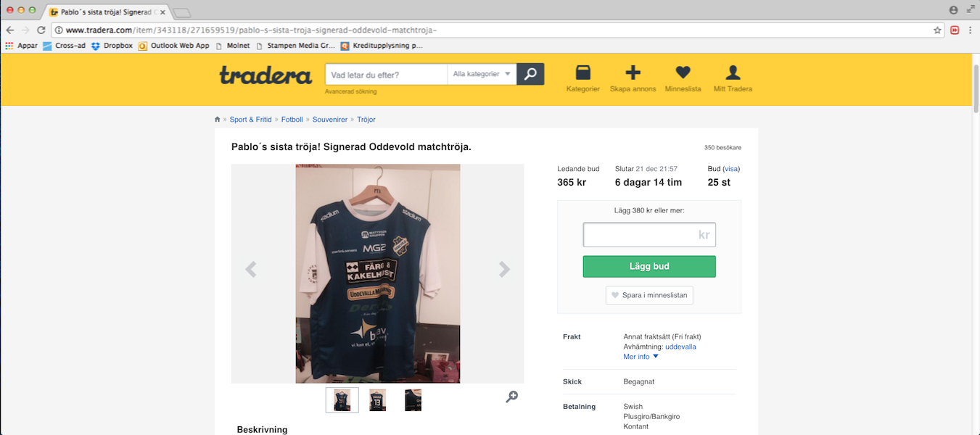Show next image with right arrow
This screenshot has height=435, width=980.
point(504,270)
